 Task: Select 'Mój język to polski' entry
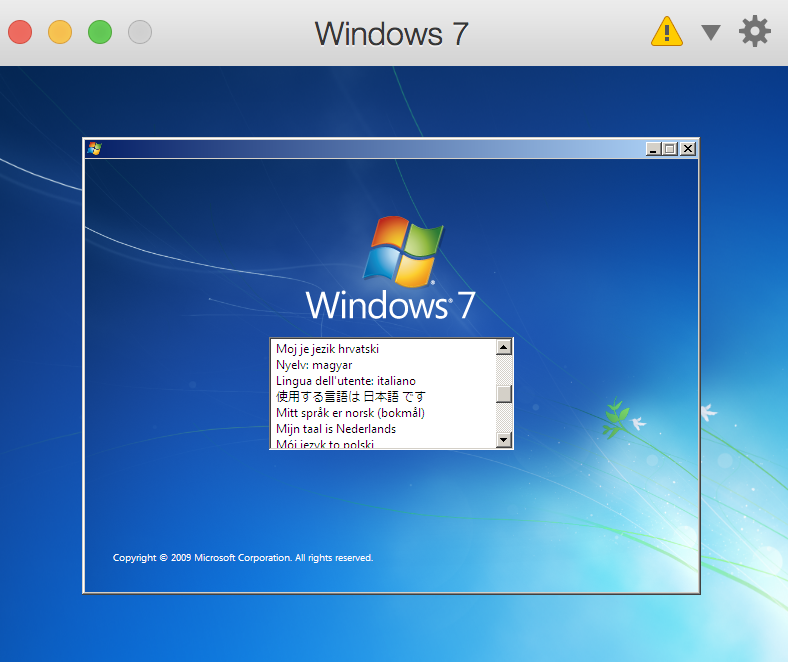383,443
